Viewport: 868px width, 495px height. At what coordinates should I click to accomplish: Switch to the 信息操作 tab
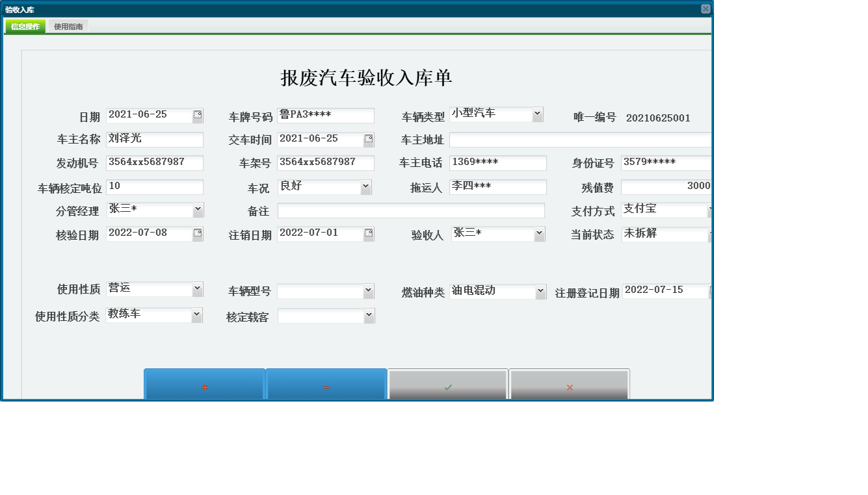(x=24, y=26)
